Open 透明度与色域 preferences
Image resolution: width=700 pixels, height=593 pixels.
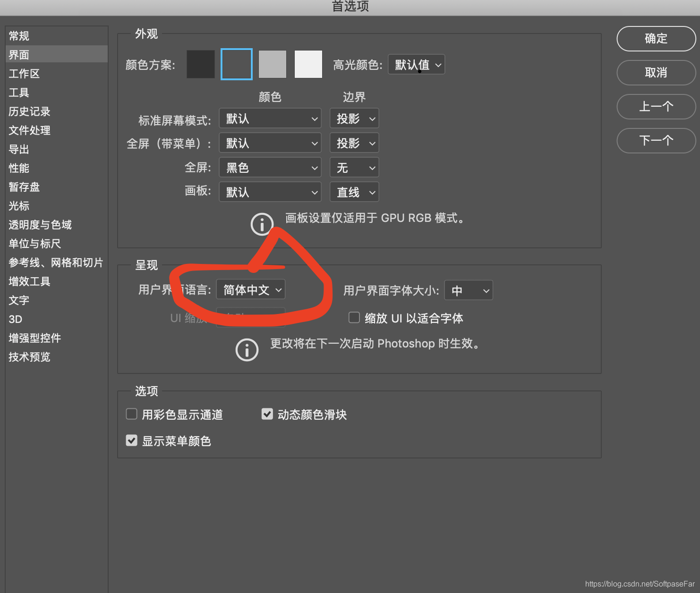tap(57, 225)
